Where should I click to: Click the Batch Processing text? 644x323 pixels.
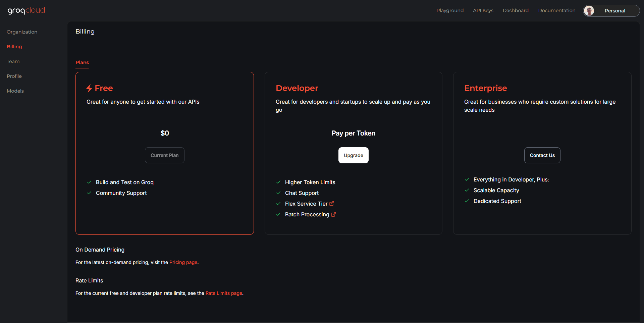tap(307, 214)
